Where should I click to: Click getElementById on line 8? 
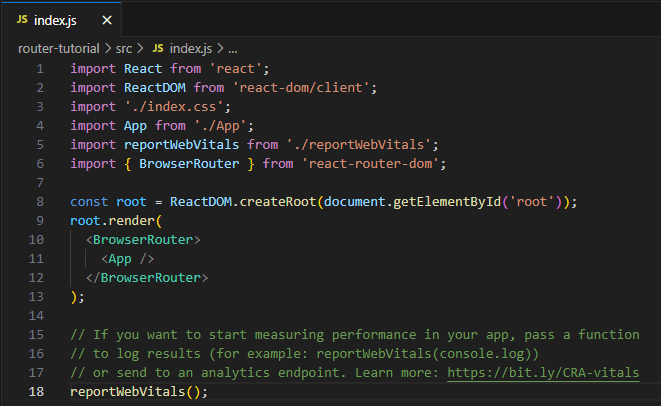tap(447, 202)
